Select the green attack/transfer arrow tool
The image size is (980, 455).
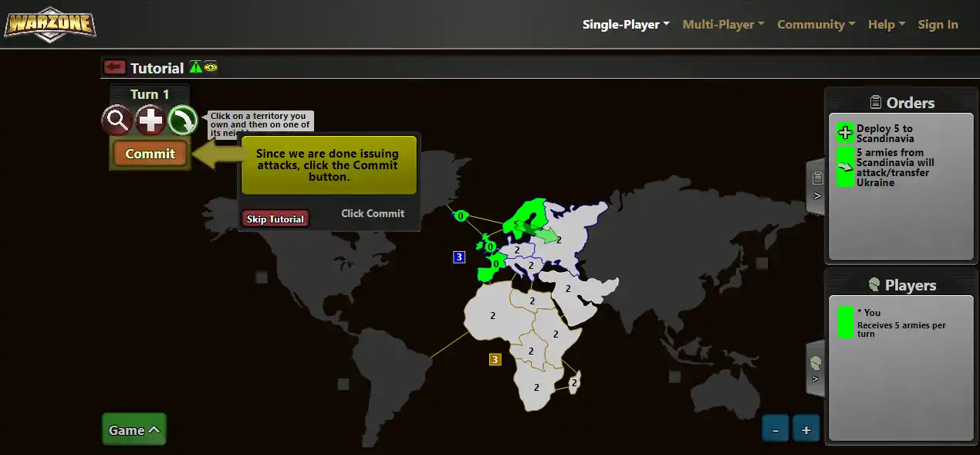click(184, 120)
